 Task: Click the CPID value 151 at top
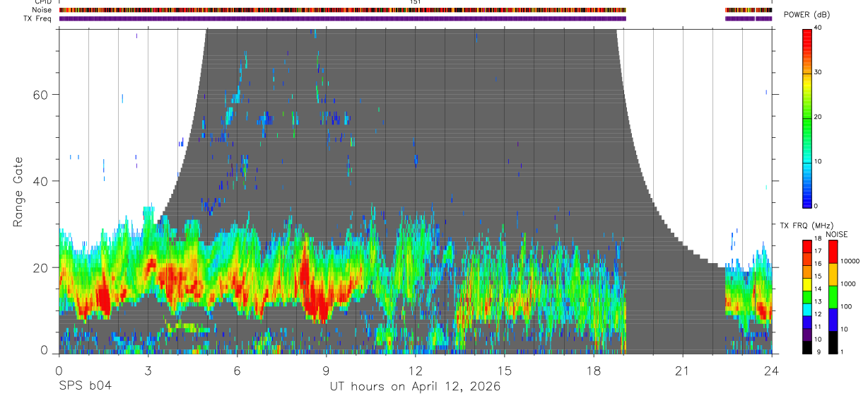[415, 2]
